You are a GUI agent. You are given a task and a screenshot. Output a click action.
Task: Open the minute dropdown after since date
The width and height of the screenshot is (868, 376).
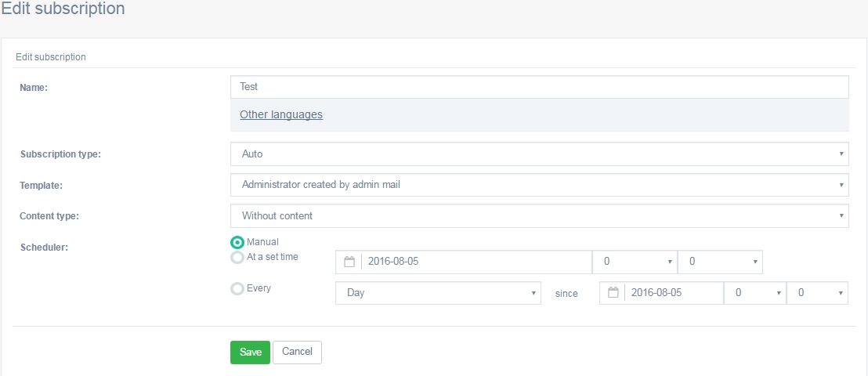817,293
